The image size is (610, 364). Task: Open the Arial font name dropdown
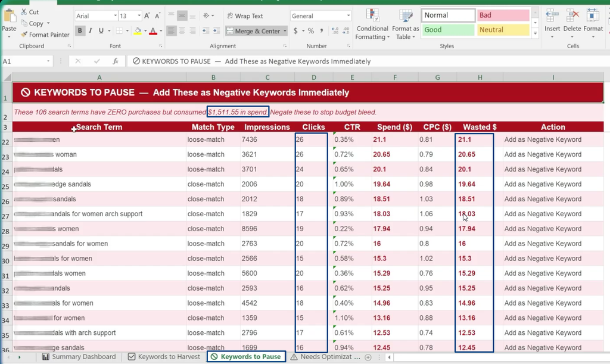point(116,16)
